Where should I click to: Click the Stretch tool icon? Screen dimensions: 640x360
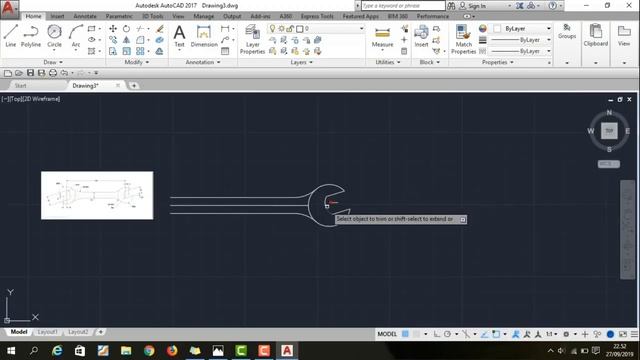[113, 51]
